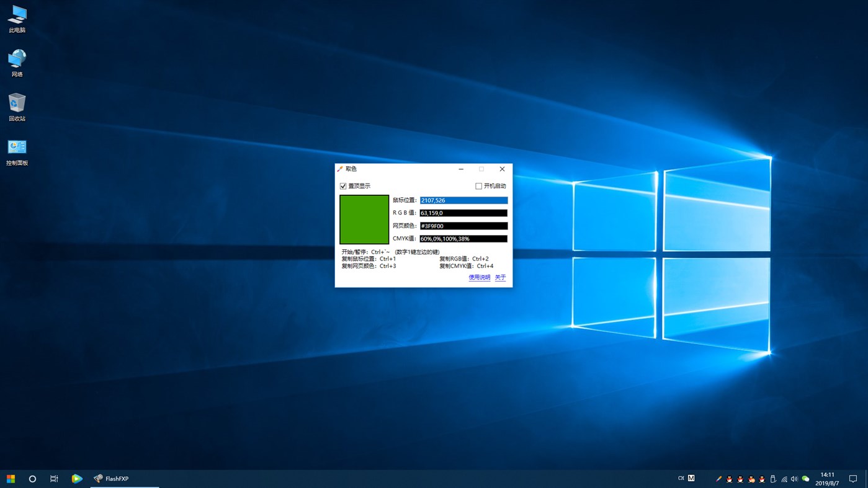Open the 此电脑 desktop icon
This screenshot has width=868, height=488.
(x=17, y=19)
